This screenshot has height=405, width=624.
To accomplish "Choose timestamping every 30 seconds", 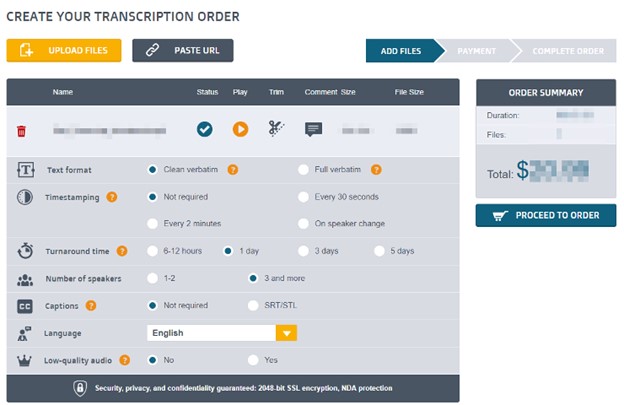I will coord(303,197).
